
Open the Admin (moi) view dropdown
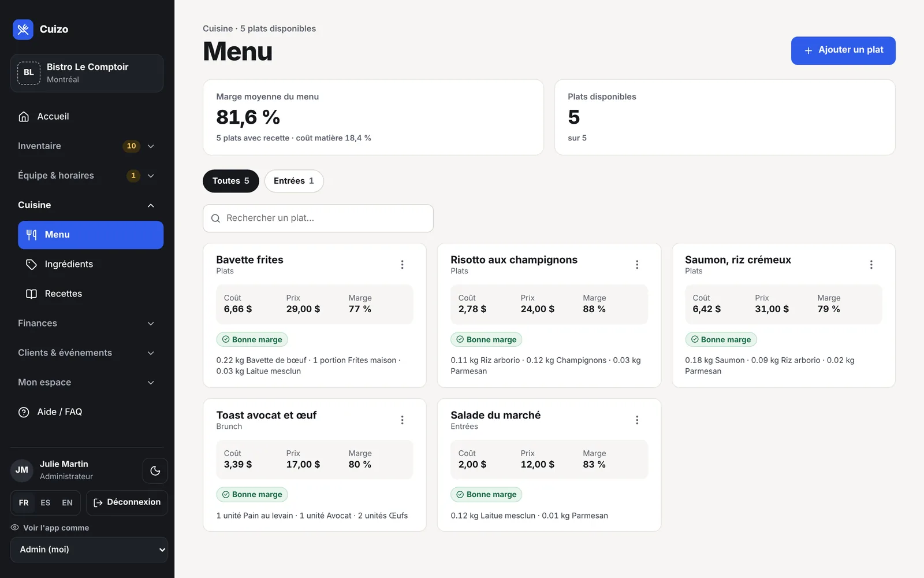(89, 550)
